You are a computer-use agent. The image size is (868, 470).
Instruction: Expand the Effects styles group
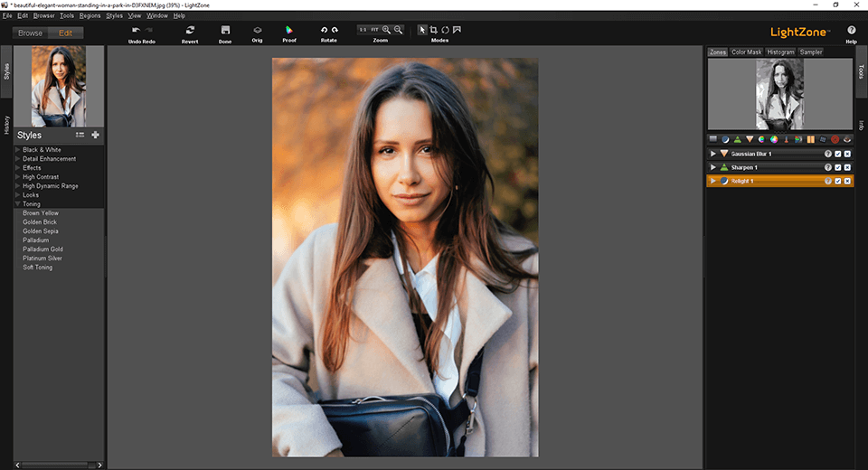(18, 167)
